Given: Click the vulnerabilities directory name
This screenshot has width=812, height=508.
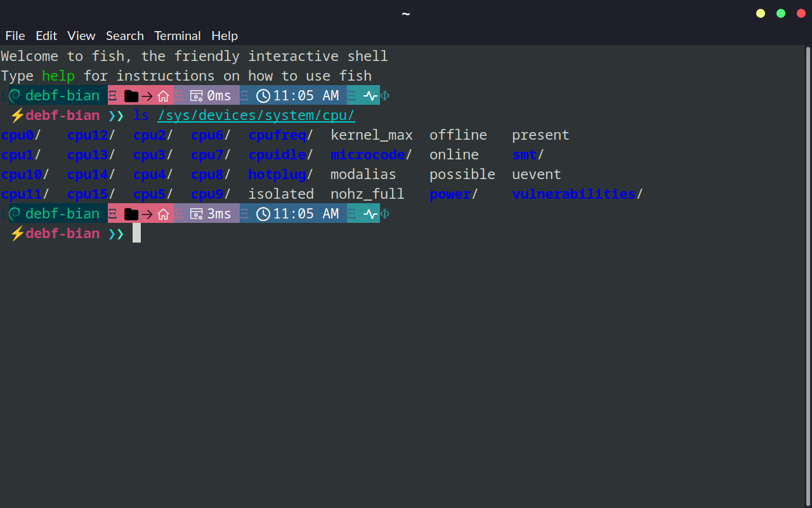Looking at the screenshot, I should tap(573, 194).
